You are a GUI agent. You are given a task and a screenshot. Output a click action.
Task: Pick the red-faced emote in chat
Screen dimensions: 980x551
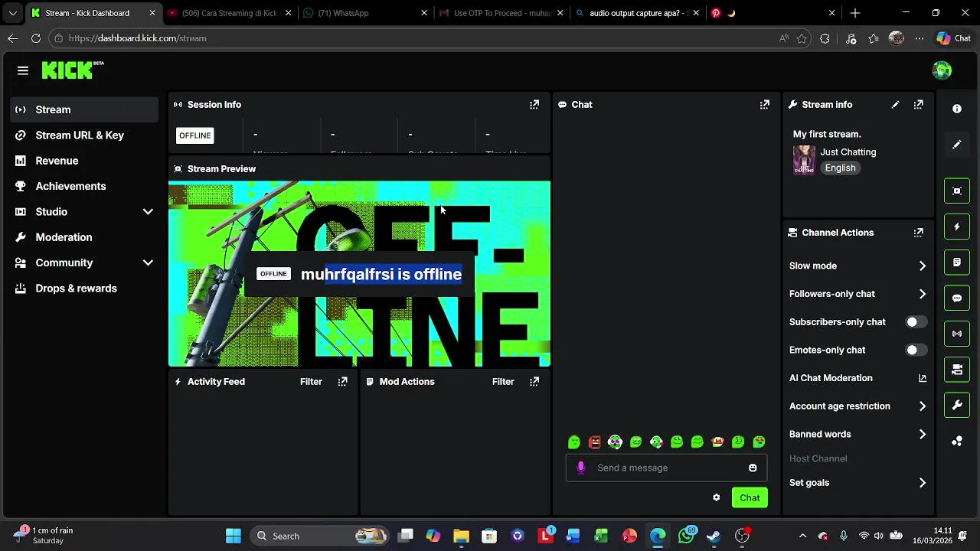click(595, 442)
